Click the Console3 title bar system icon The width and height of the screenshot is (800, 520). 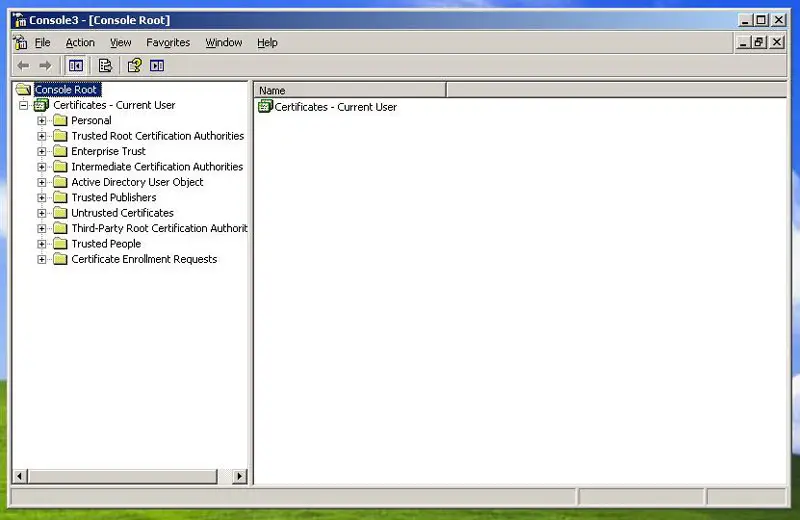pos(20,20)
